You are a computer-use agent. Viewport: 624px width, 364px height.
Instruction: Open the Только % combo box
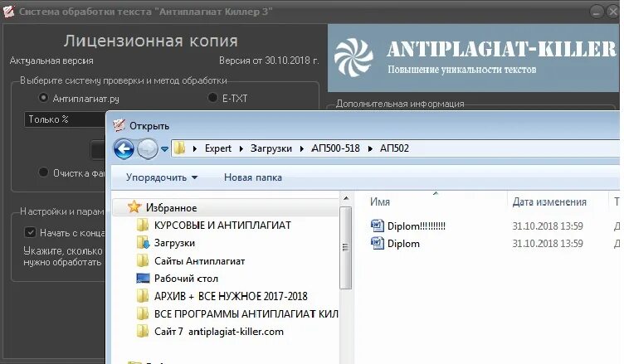click(66, 119)
